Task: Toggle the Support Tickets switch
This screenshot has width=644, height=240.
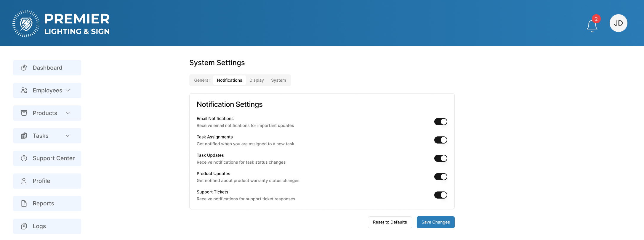Action: click(440, 195)
